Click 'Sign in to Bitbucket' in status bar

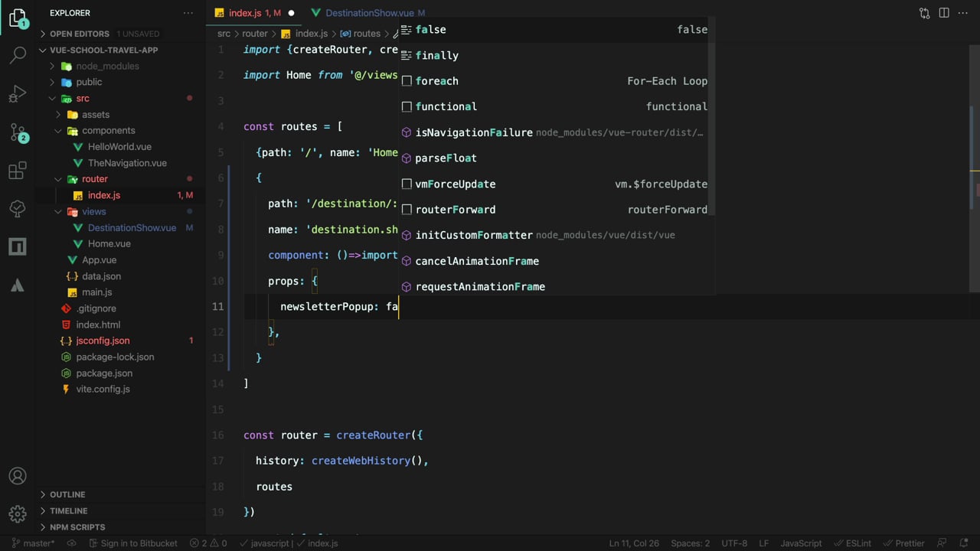132,543
